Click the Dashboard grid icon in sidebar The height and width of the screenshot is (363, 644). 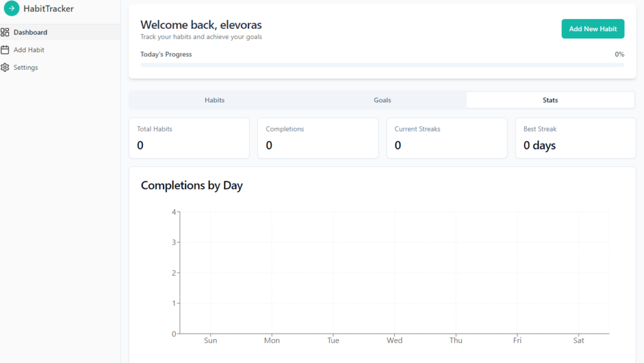5,32
